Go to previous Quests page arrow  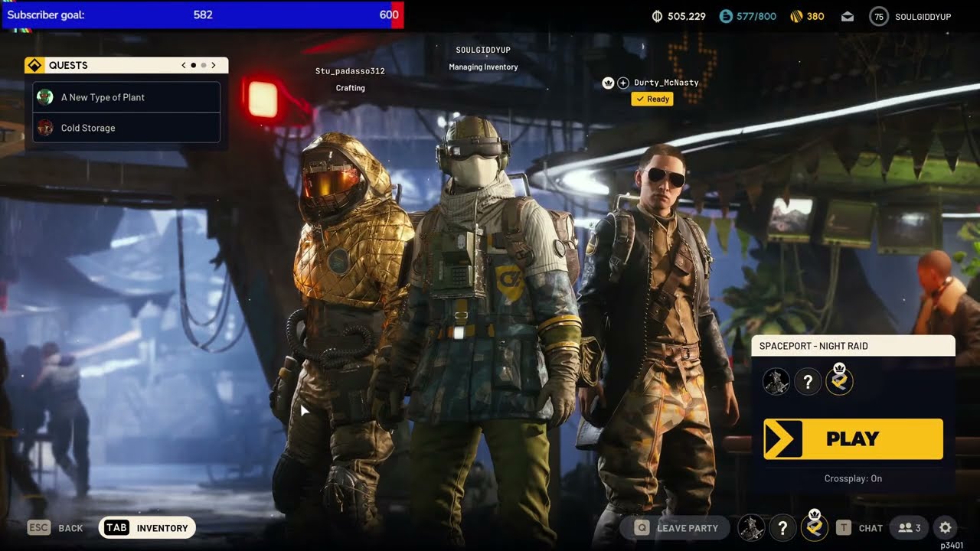[184, 65]
